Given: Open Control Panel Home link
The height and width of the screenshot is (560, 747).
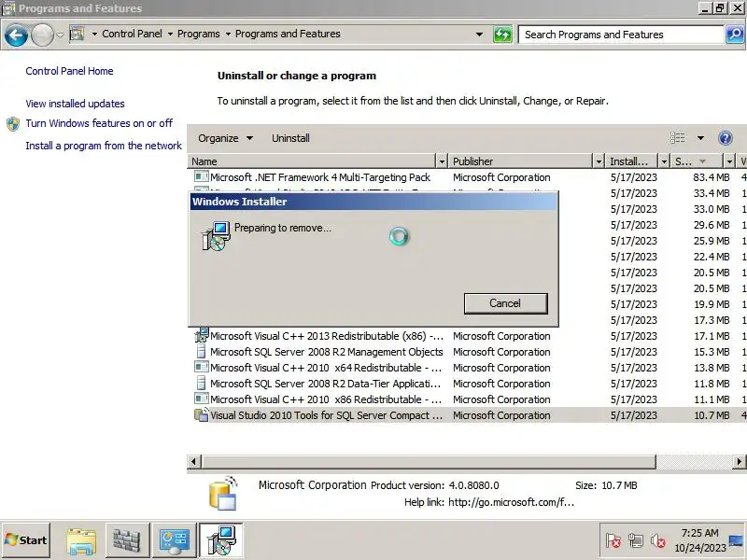Looking at the screenshot, I should [69, 71].
